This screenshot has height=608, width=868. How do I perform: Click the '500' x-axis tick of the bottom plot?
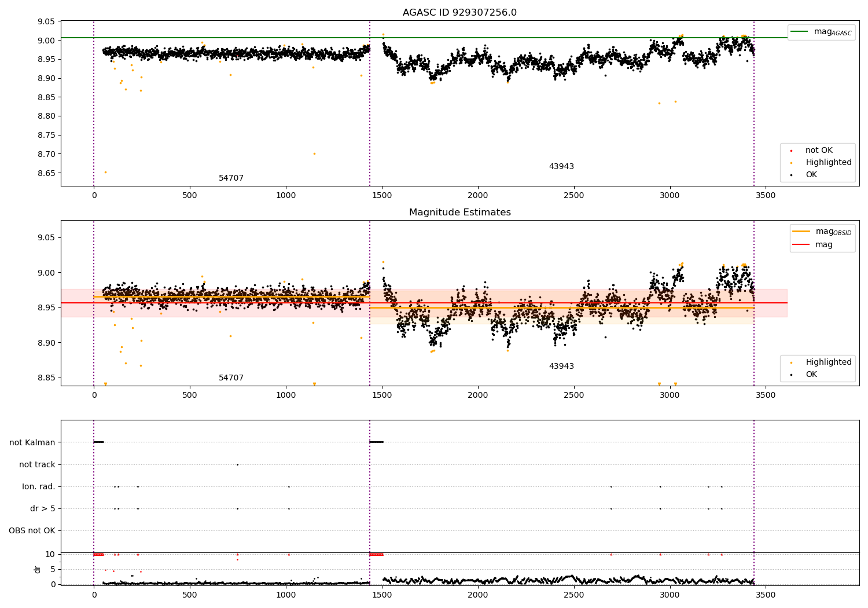click(x=190, y=594)
